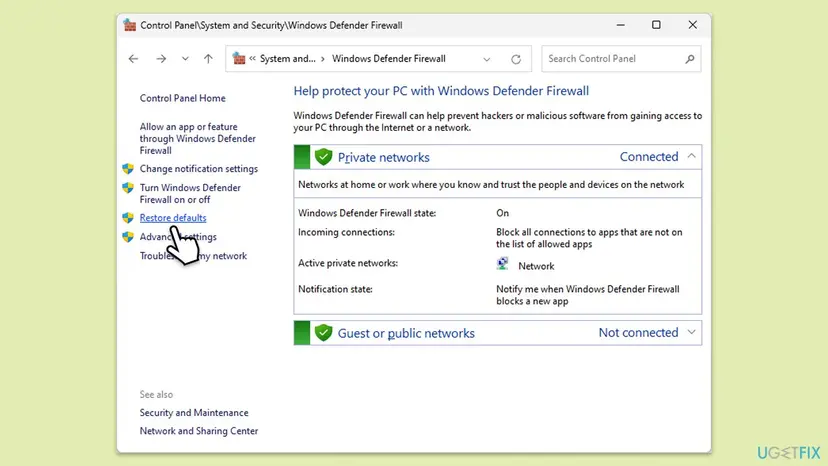Click the search magnifier icon

click(x=690, y=59)
